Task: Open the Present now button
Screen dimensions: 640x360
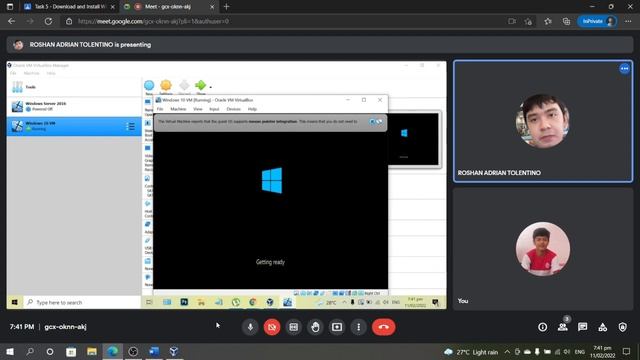Action: click(x=337, y=327)
